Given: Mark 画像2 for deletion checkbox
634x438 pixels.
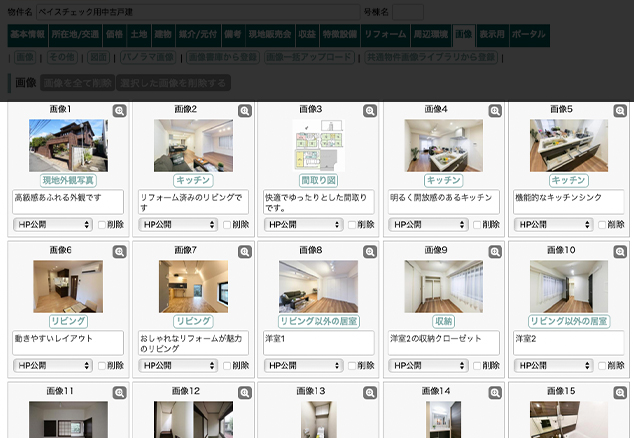Looking at the screenshot, I should (x=227, y=225).
